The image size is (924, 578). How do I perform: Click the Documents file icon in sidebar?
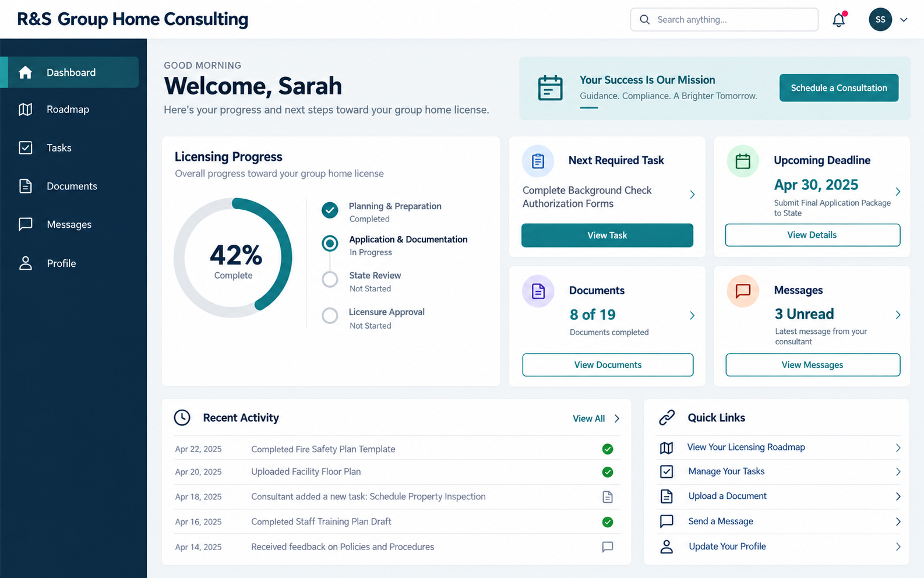[26, 186]
